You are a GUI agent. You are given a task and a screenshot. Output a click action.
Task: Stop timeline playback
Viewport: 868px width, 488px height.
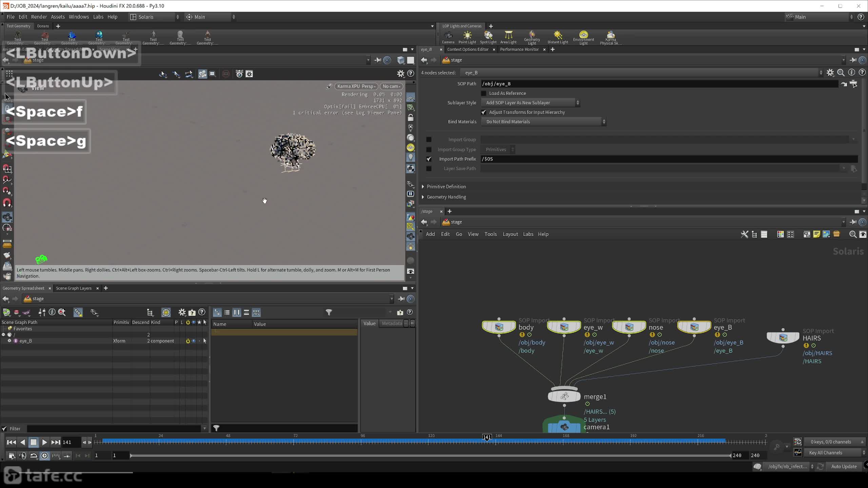(33, 442)
